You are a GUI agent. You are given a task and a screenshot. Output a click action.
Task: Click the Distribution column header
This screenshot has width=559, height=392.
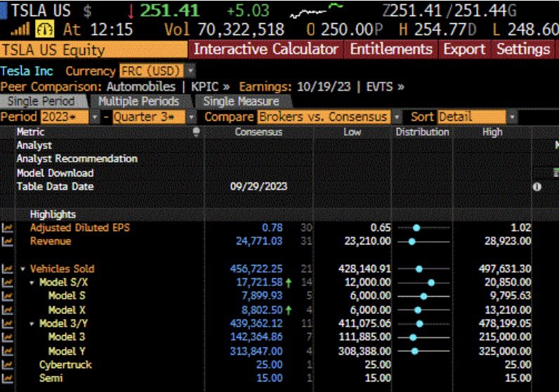(423, 132)
